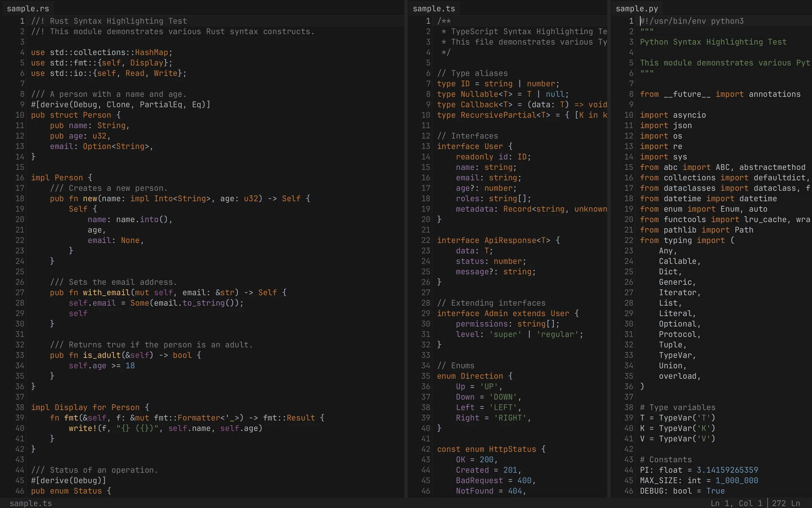The width and height of the screenshot is (812, 508).
Task: Click the DEBUG: bool = True line in sample.py
Action: [x=682, y=491]
